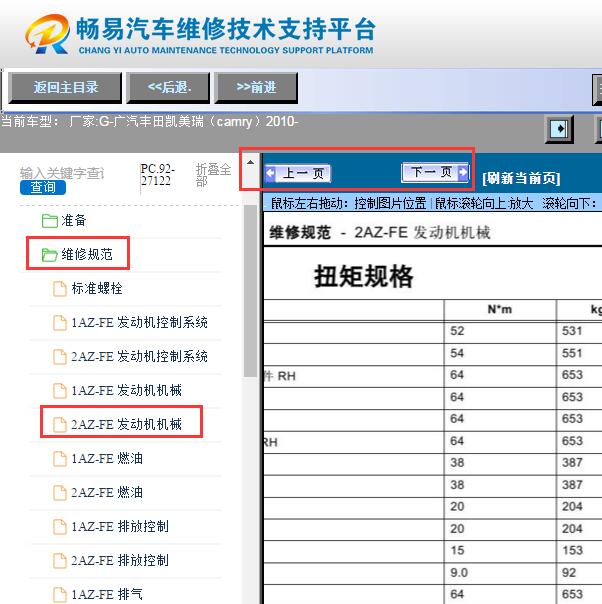Click the table cell with value 551

[x=579, y=353]
